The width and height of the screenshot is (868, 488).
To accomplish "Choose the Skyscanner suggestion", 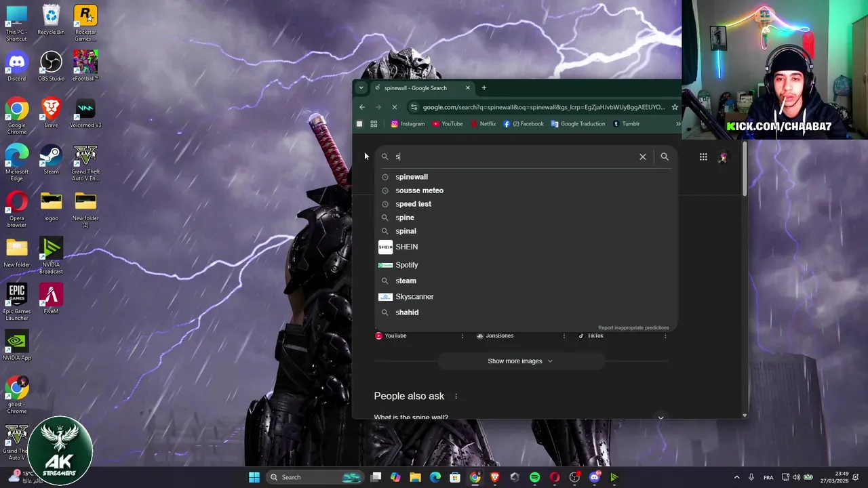I will (526, 297).
